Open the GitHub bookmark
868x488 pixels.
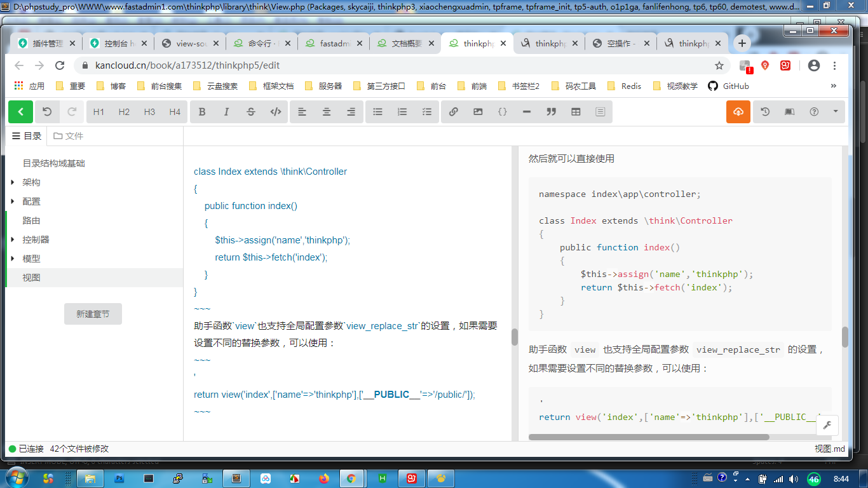coord(729,86)
